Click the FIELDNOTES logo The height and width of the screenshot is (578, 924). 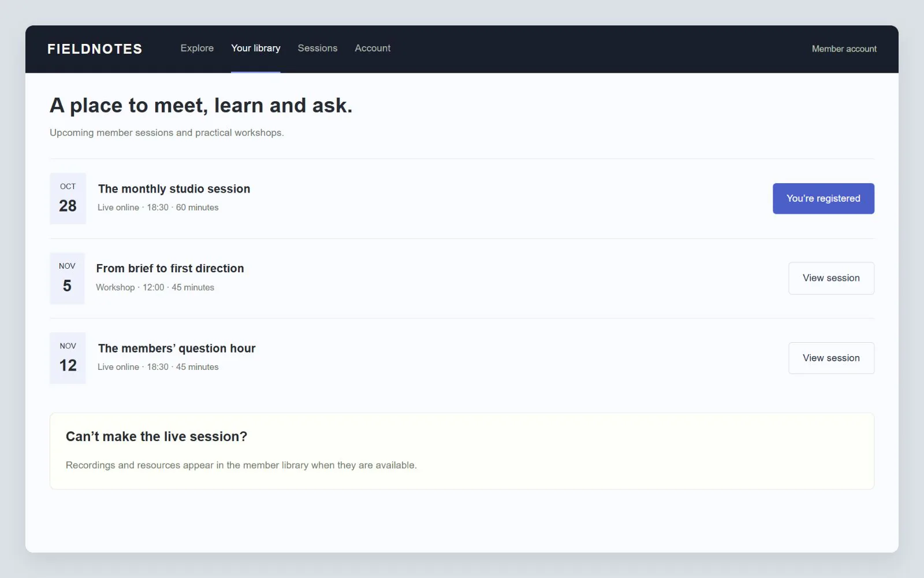95,49
